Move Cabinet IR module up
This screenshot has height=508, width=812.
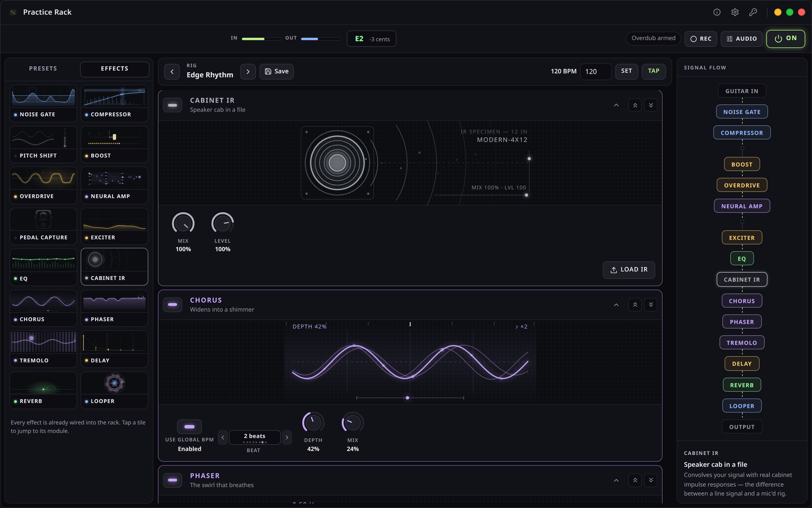635,105
